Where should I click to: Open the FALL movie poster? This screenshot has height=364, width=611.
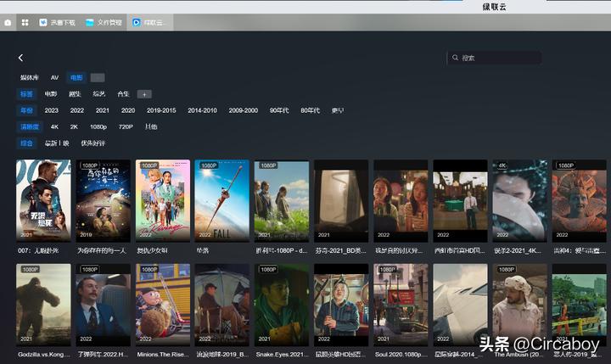tap(222, 201)
